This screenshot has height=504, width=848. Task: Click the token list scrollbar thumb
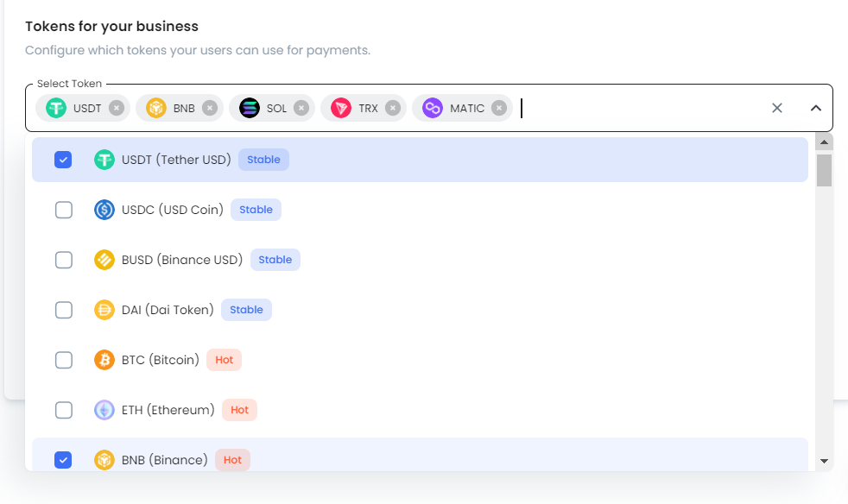click(824, 170)
